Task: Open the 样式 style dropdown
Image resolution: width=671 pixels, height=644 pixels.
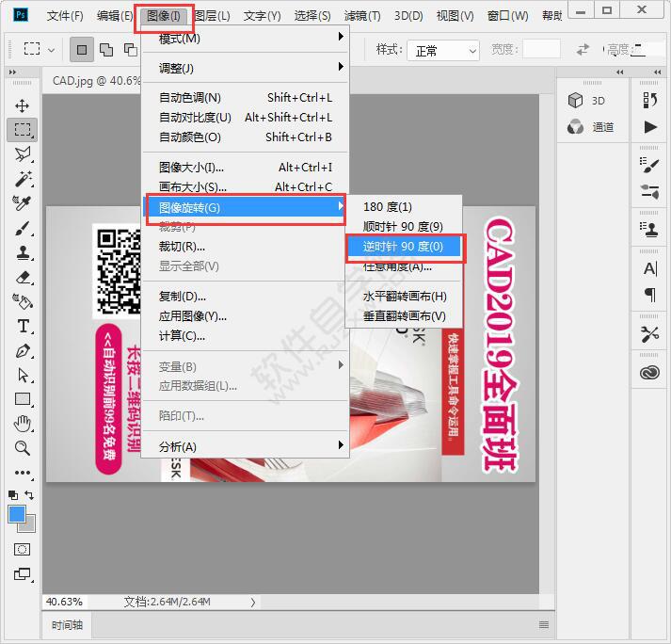Action: [x=443, y=51]
